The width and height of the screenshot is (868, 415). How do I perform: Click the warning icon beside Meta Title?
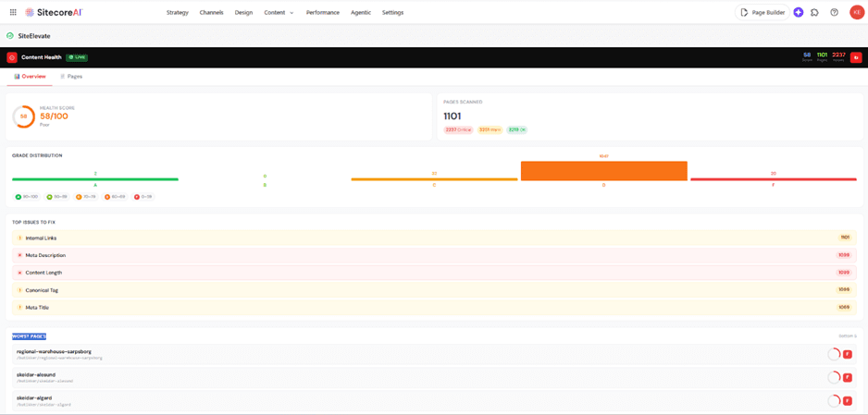tap(19, 307)
